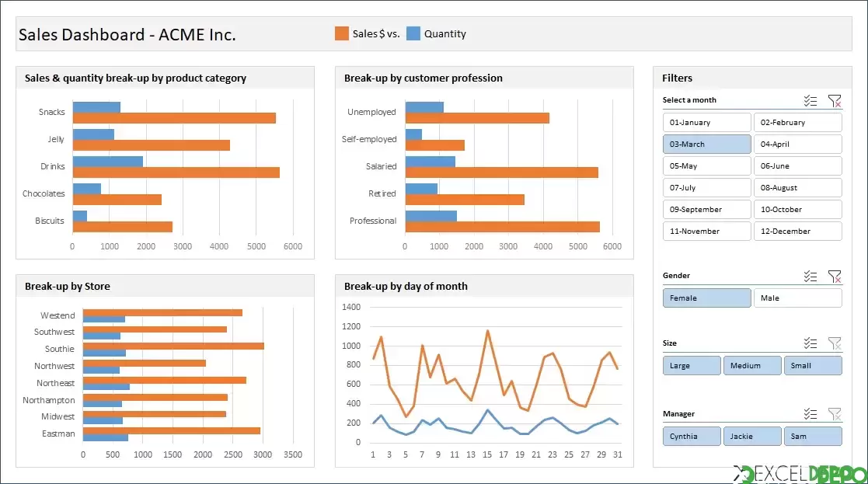Click the 'Select a month' slicer header
Image resolution: width=868 pixels, height=484 pixels.
[689, 100]
